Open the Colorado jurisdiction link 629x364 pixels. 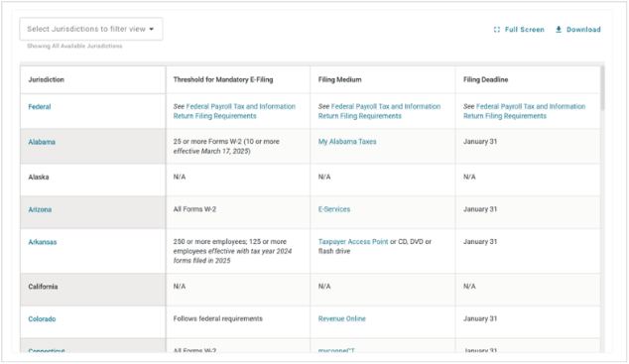42,319
